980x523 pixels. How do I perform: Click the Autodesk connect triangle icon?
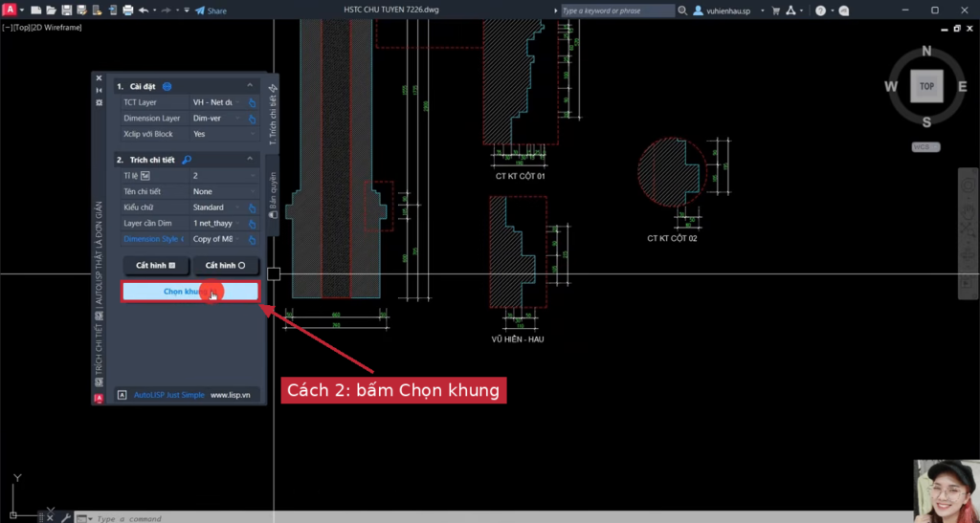791,11
